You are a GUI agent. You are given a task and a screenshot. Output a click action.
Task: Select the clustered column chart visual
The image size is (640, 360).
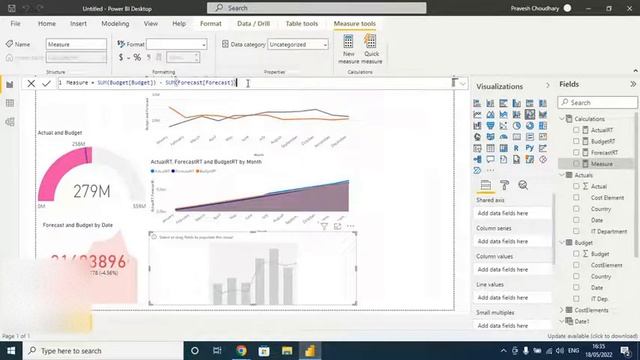[516, 103]
